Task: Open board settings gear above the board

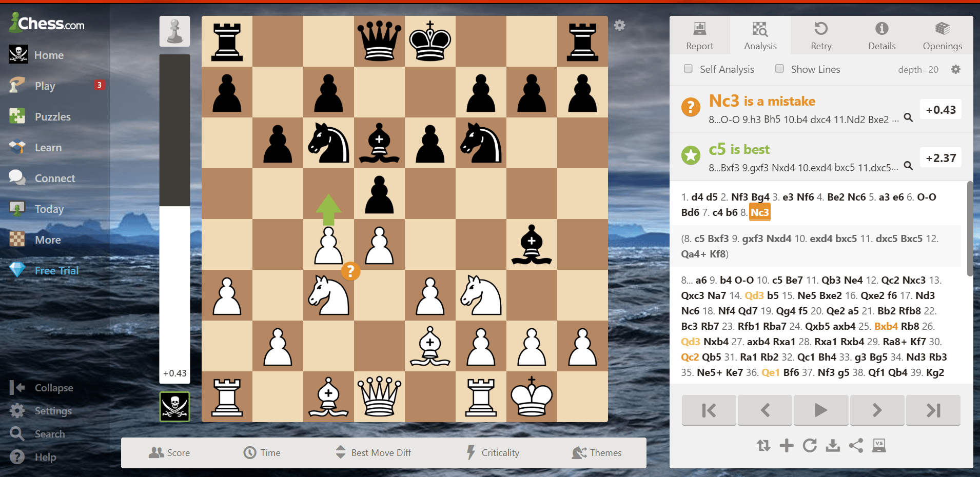Action: pyautogui.click(x=619, y=25)
